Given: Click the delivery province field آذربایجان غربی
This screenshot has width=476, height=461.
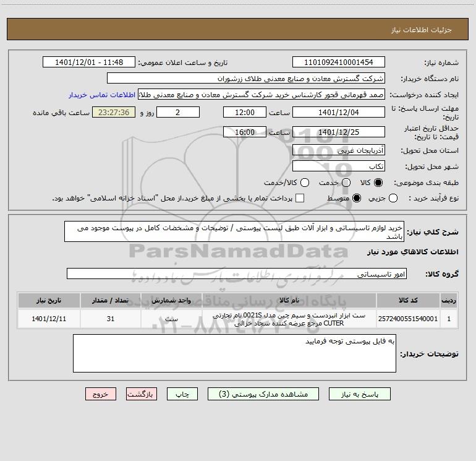Looking at the screenshot, I should (x=339, y=150).
